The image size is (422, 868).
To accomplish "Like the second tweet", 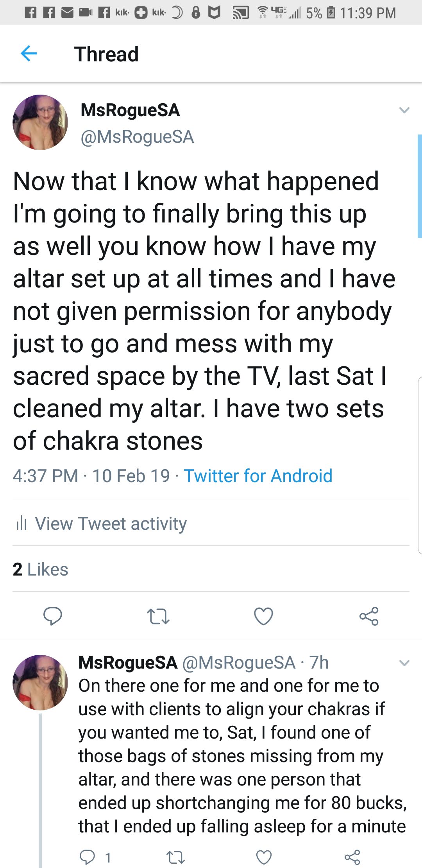I will tap(264, 857).
